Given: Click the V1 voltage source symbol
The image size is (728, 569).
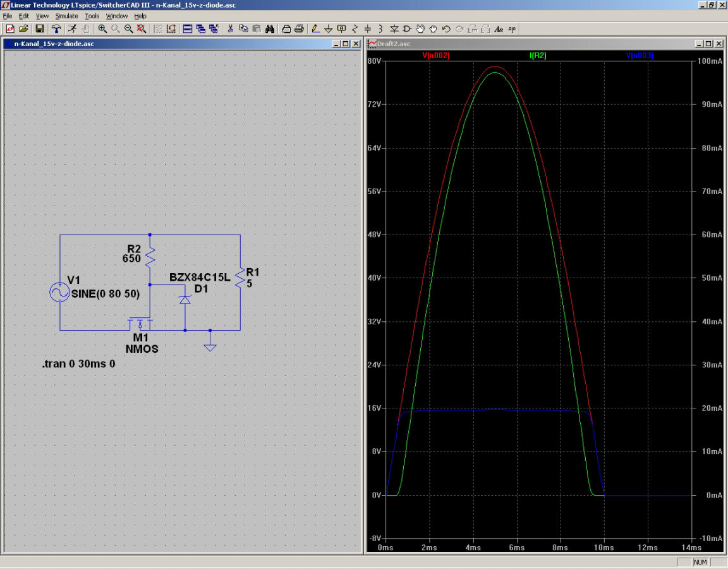Looking at the screenshot, I should pos(60,292).
